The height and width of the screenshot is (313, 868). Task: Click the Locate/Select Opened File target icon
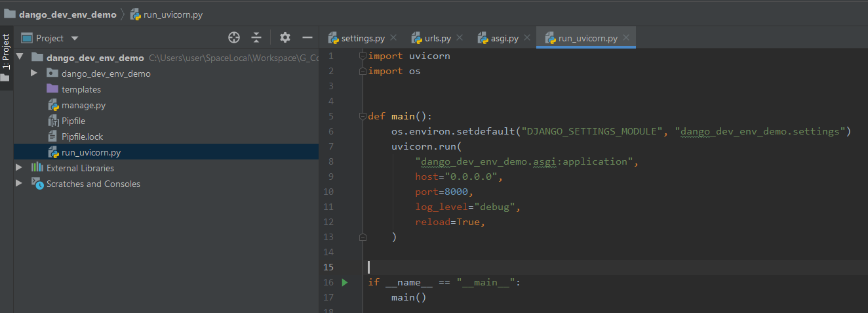point(234,38)
